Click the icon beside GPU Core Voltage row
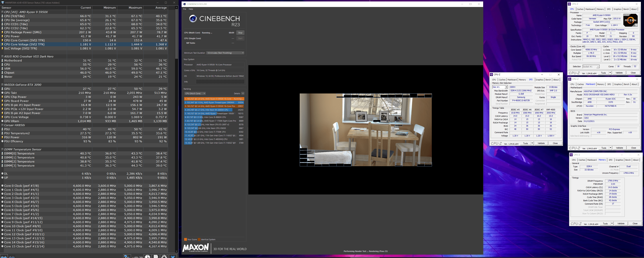 tap(3, 117)
